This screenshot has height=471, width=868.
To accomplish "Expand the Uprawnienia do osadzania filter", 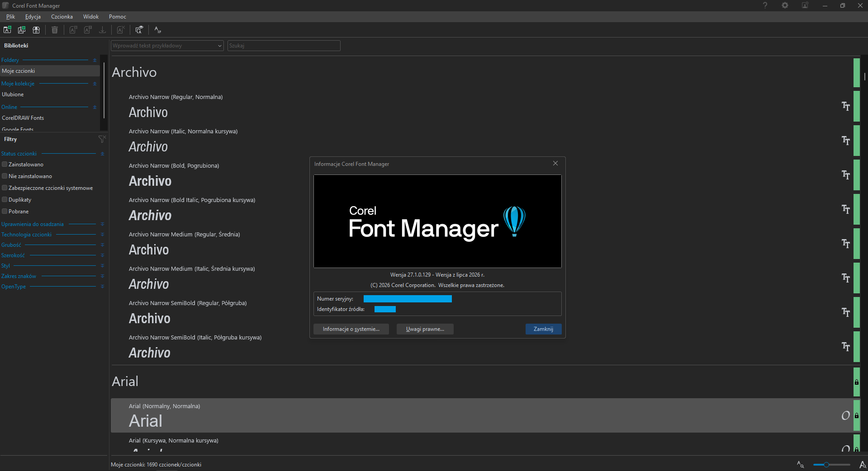I will tap(102, 224).
